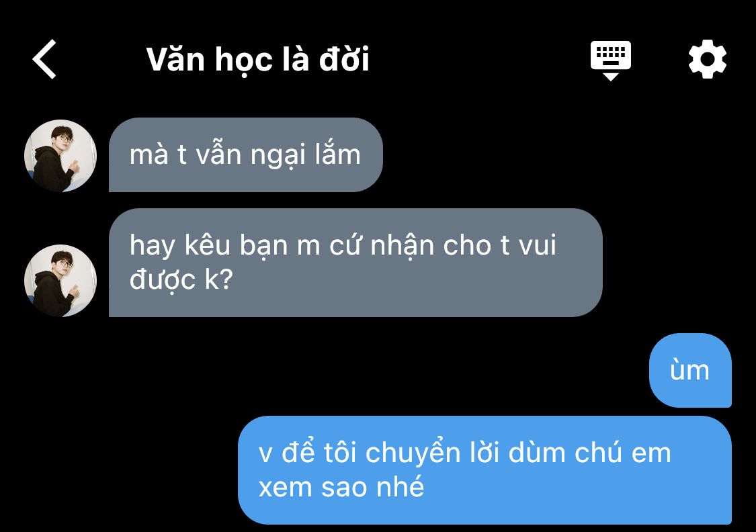Click the small triangle under the keyboard icon
Screen dimensions: 756x532
tap(611, 77)
